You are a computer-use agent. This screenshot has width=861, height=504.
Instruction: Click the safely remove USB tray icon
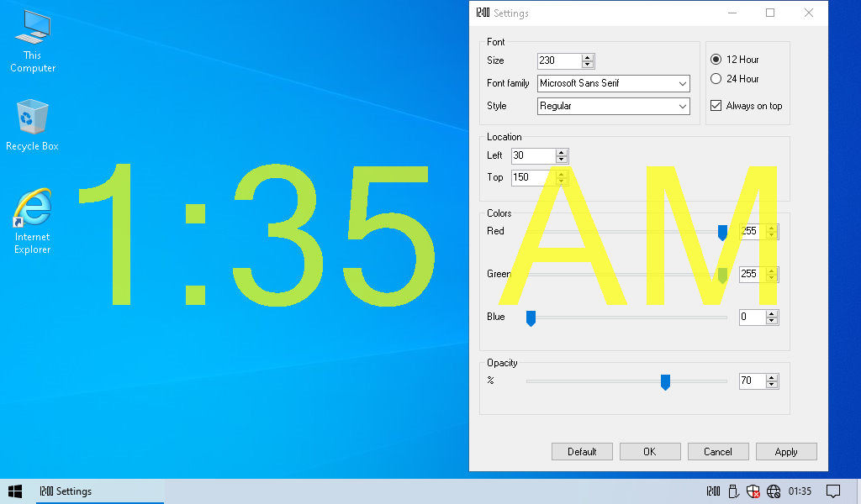[732, 491]
